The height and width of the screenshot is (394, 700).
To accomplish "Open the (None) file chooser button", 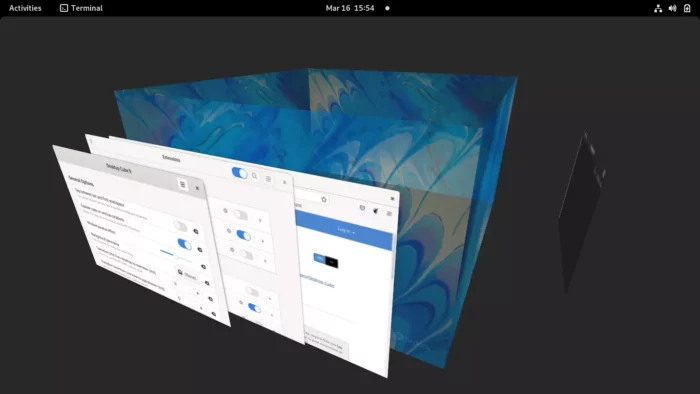I will (x=187, y=275).
